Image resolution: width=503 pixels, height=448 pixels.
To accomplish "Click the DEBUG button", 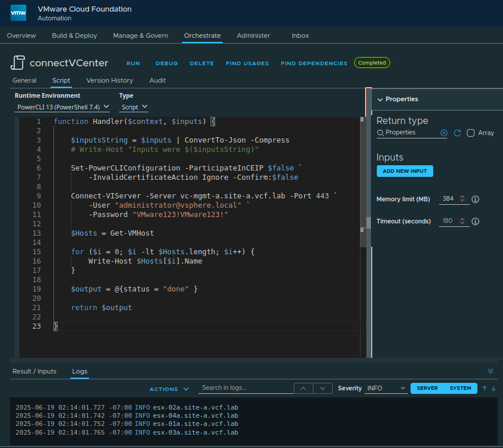I will [166, 63].
